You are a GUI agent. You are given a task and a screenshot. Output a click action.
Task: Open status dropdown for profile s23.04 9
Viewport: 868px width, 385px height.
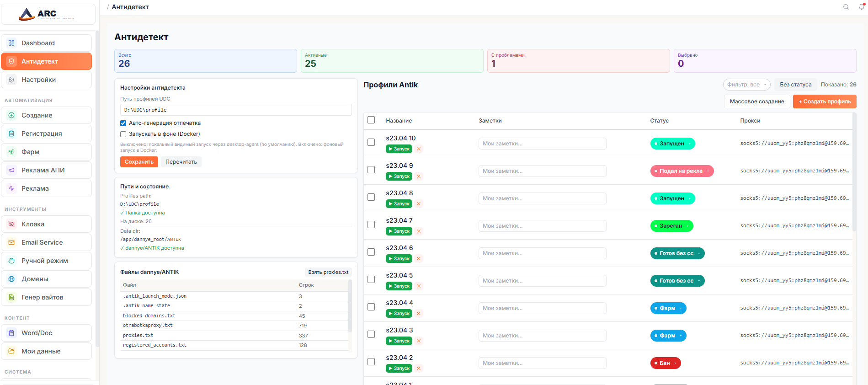[x=682, y=171]
